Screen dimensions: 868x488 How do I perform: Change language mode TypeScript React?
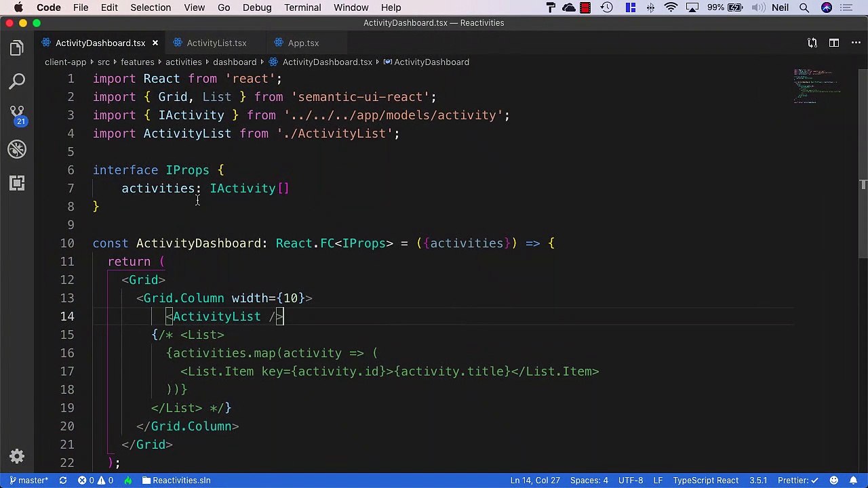click(x=706, y=481)
